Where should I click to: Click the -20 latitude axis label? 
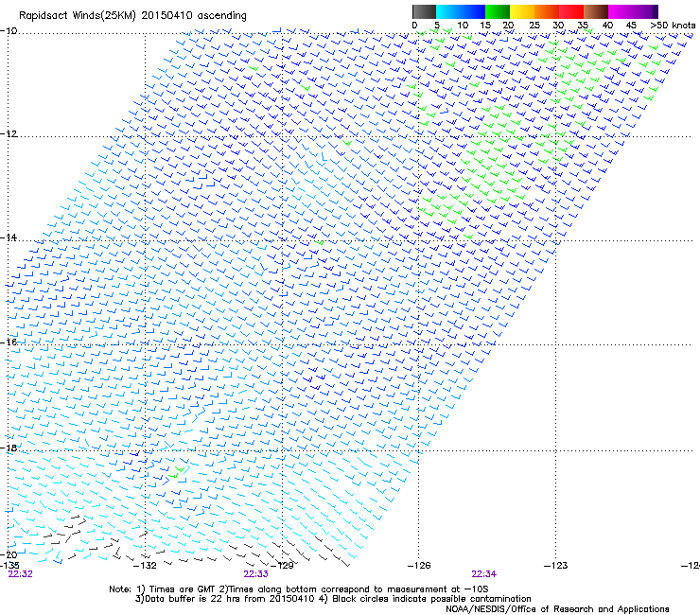point(9,554)
